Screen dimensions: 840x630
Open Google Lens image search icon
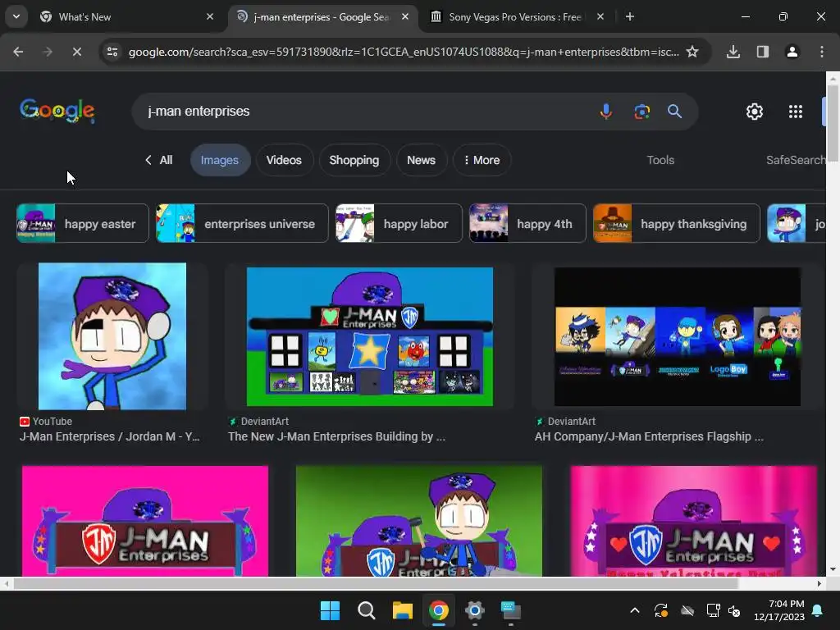point(641,112)
